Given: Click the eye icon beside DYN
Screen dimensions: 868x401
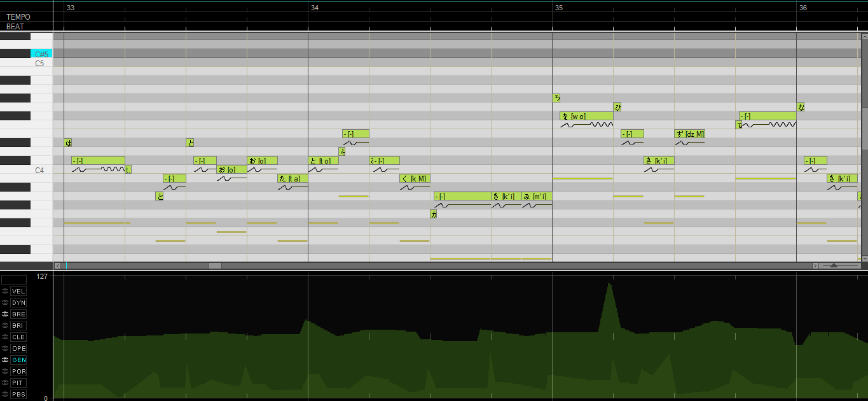Looking at the screenshot, I should (5, 302).
